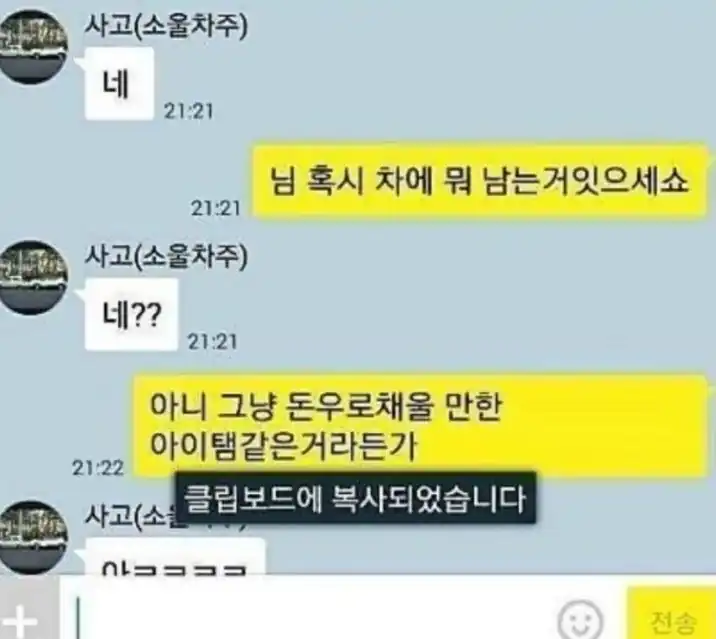
Task: Select the cut-off 아ㅋㅋㅋㅋ message bubble
Action: click(176, 556)
